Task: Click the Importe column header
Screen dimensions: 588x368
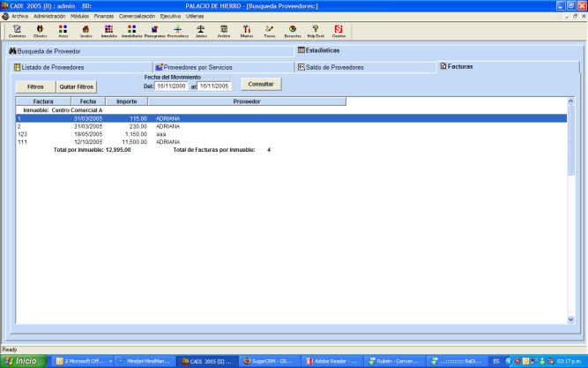Action: pos(127,101)
